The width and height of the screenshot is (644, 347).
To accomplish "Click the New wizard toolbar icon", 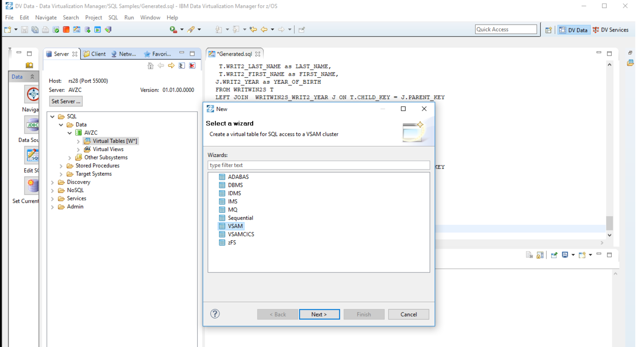I will (x=7, y=29).
